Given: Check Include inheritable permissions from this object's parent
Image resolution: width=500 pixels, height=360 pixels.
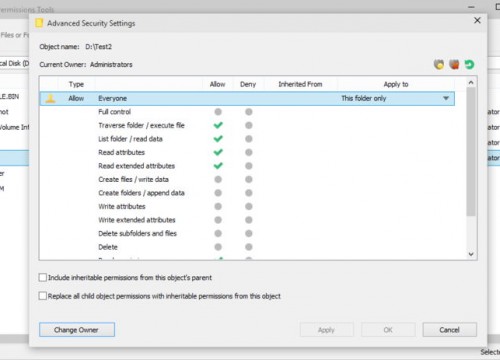Looking at the screenshot, I should (43, 277).
